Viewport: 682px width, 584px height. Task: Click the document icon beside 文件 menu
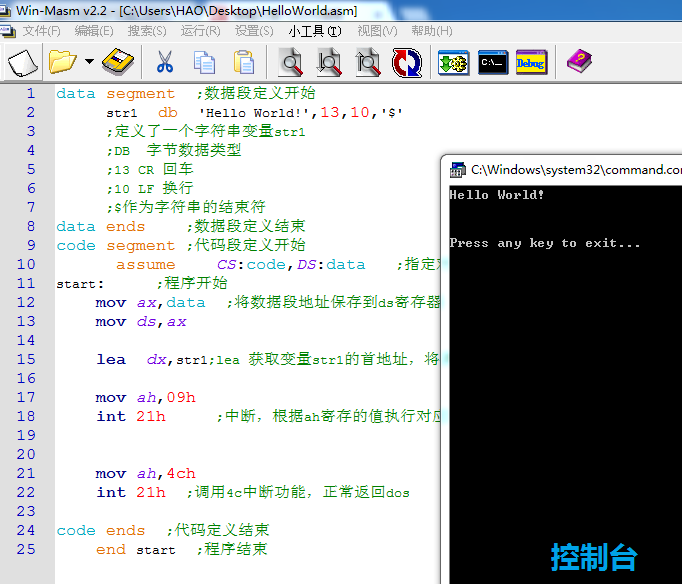pyautogui.click(x=8, y=31)
